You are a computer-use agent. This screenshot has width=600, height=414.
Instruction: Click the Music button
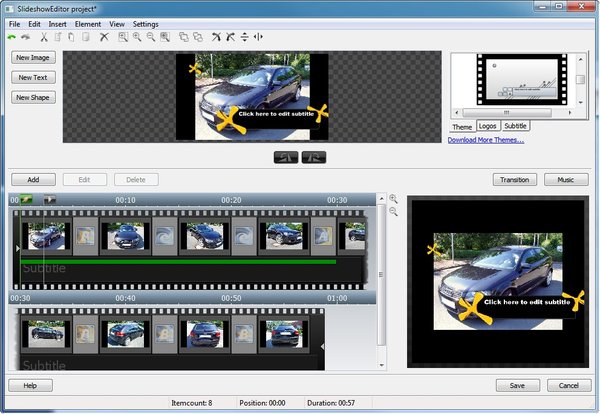pos(566,180)
